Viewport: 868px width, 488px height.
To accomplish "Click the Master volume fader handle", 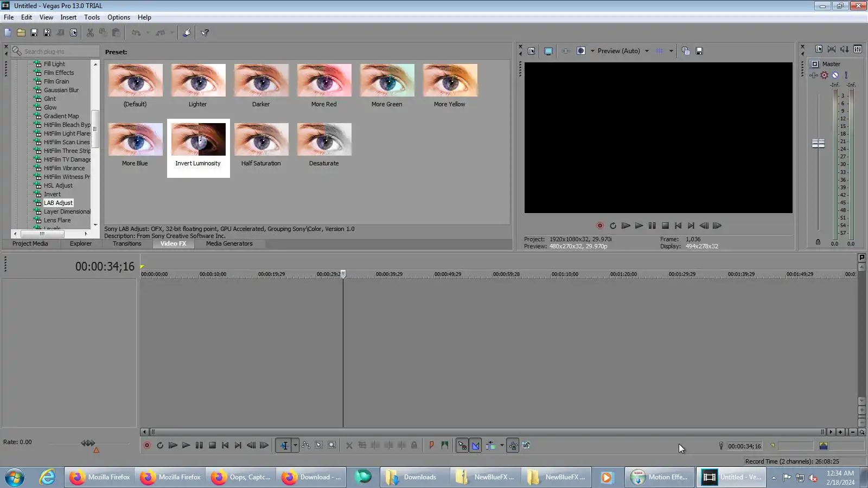I will coord(818,143).
